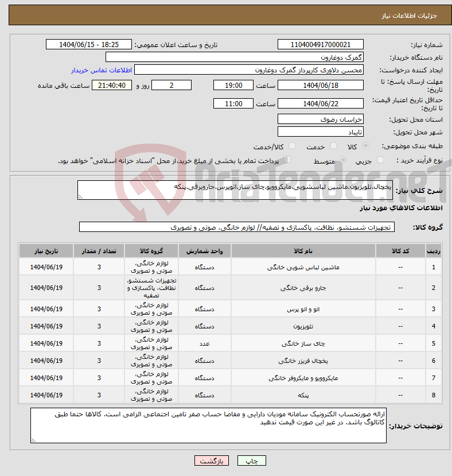Click the remaining days field showing 2
Viewport: 452px width, 476px height.
172,85
